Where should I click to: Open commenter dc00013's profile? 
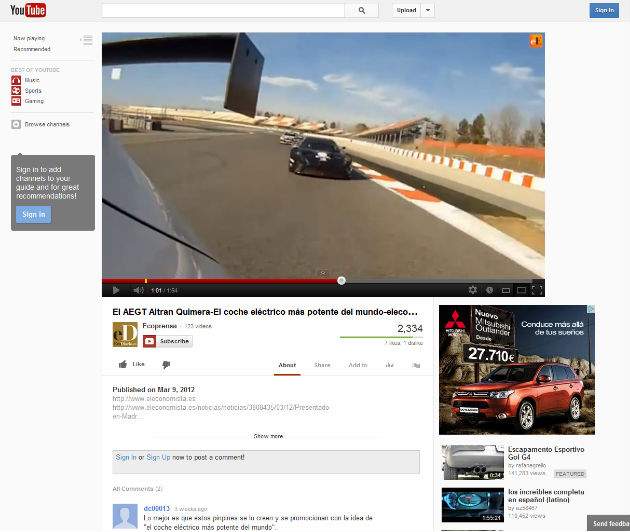coord(157,509)
